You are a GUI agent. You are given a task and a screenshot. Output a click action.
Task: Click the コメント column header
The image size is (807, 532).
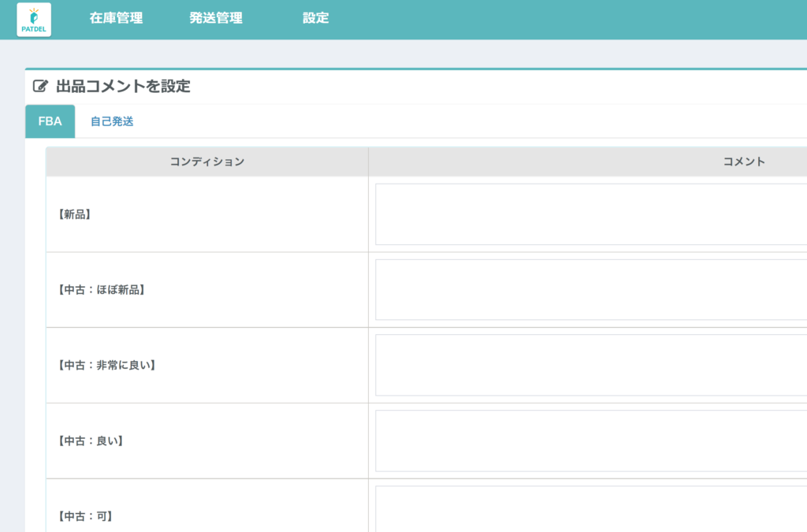click(744, 162)
